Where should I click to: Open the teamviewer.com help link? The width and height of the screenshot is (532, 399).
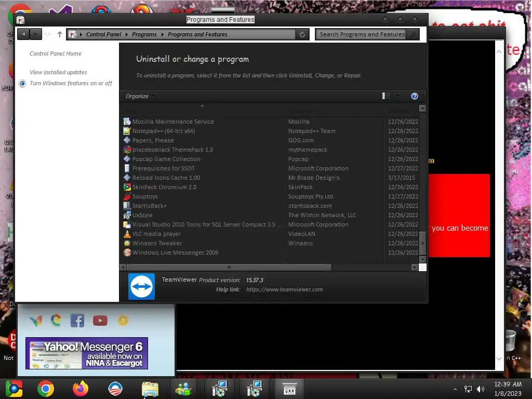point(284,289)
